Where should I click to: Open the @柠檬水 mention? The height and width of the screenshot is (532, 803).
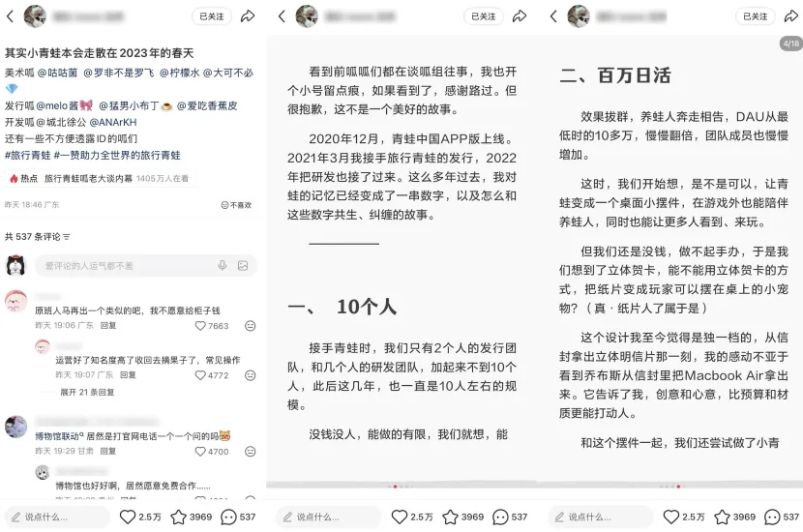tap(179, 73)
